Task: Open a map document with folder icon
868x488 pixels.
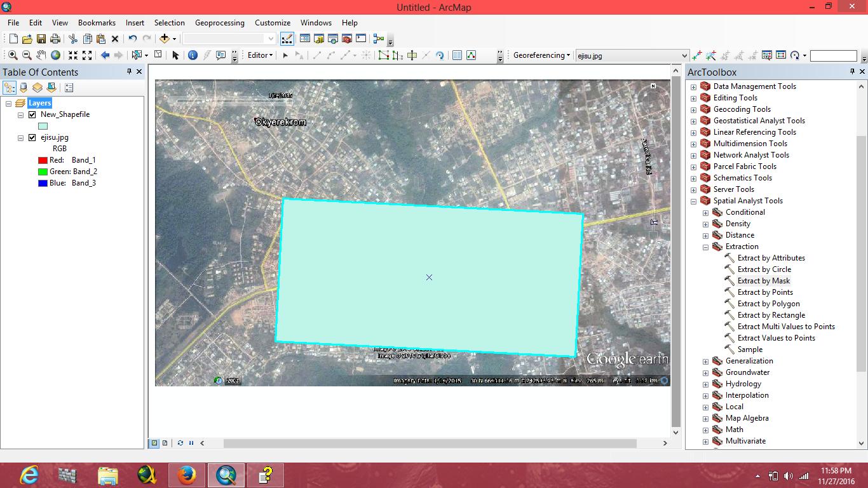Action: (27, 39)
